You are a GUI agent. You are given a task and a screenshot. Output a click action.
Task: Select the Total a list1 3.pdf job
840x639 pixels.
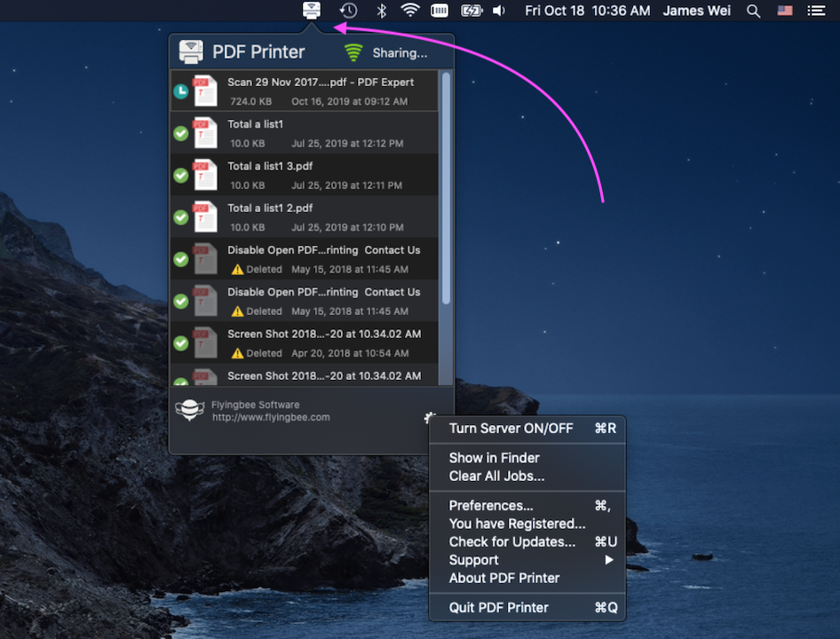coord(305,175)
